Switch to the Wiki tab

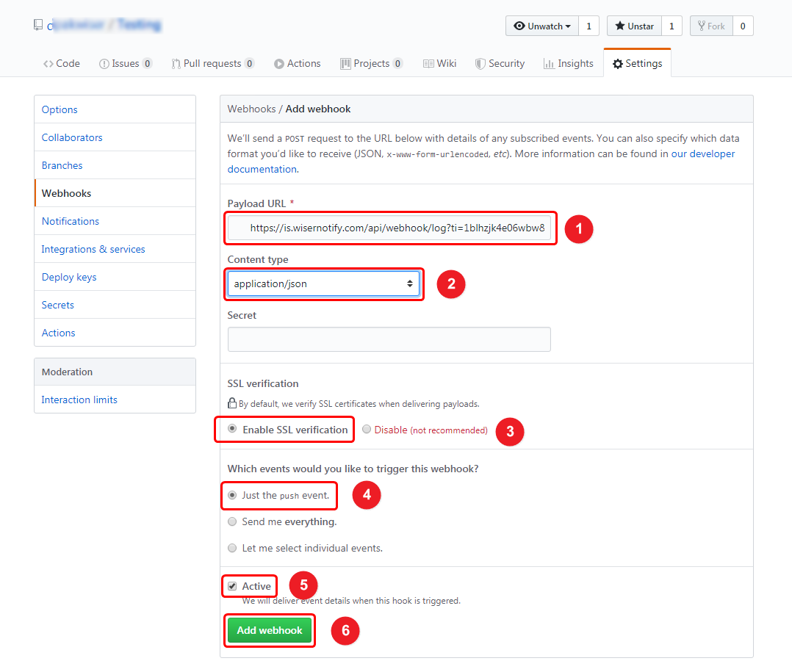pos(440,64)
